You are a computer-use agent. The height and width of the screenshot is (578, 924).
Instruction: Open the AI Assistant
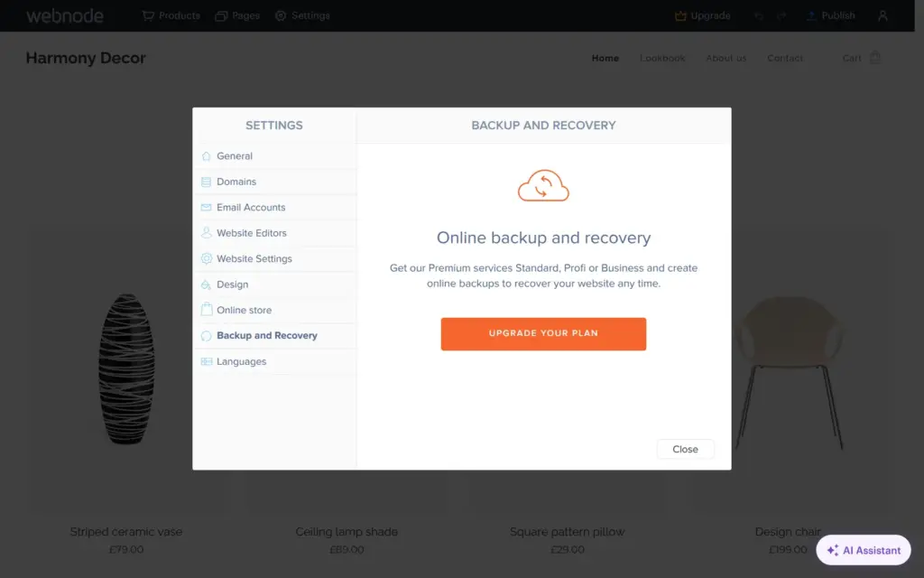click(864, 550)
